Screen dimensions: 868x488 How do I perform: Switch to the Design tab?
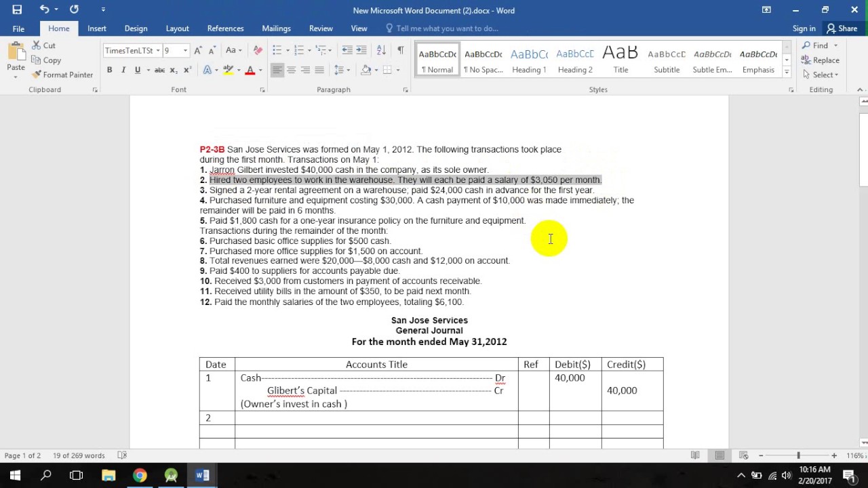point(136,28)
